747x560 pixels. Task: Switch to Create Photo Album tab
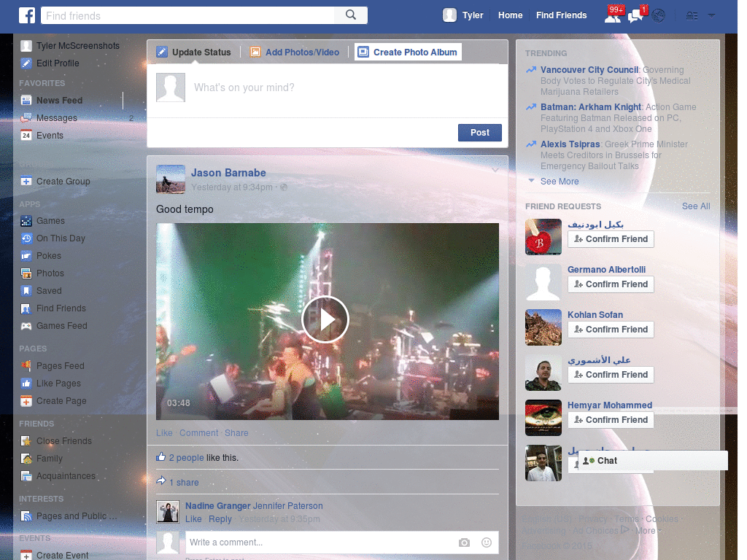pos(409,52)
